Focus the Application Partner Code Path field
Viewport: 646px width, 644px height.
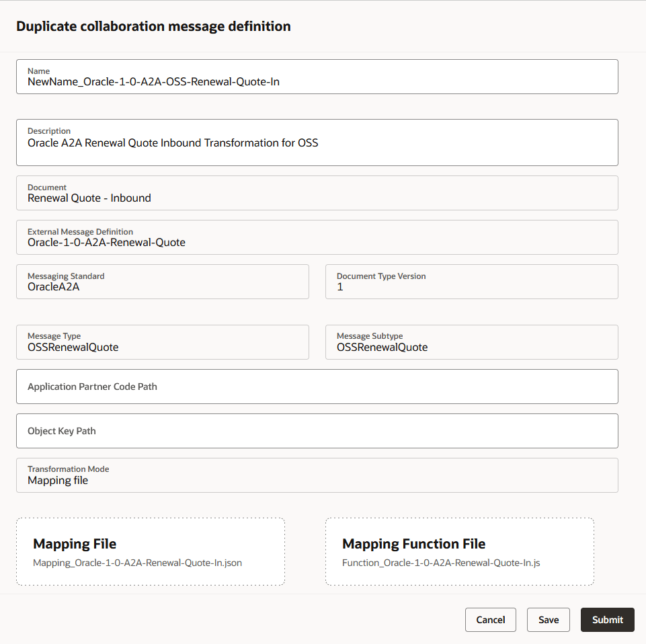pyautogui.click(x=317, y=387)
